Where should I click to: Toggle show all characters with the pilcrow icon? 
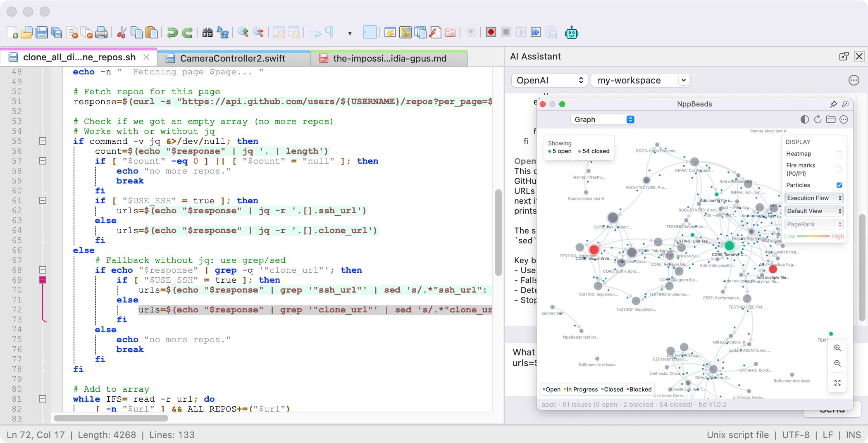click(x=329, y=32)
